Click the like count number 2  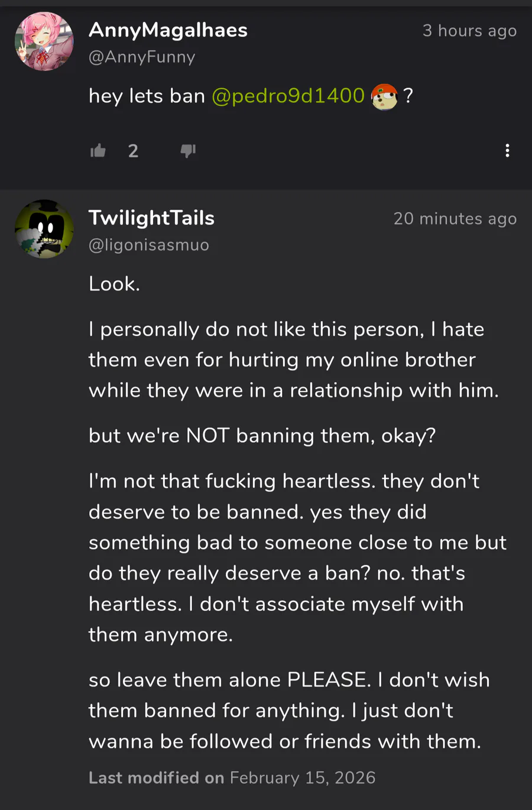pos(133,151)
